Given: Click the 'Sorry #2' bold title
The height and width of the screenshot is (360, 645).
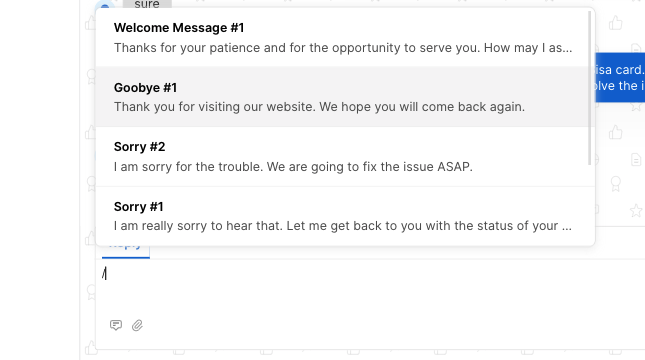Looking at the screenshot, I should coord(139,147).
